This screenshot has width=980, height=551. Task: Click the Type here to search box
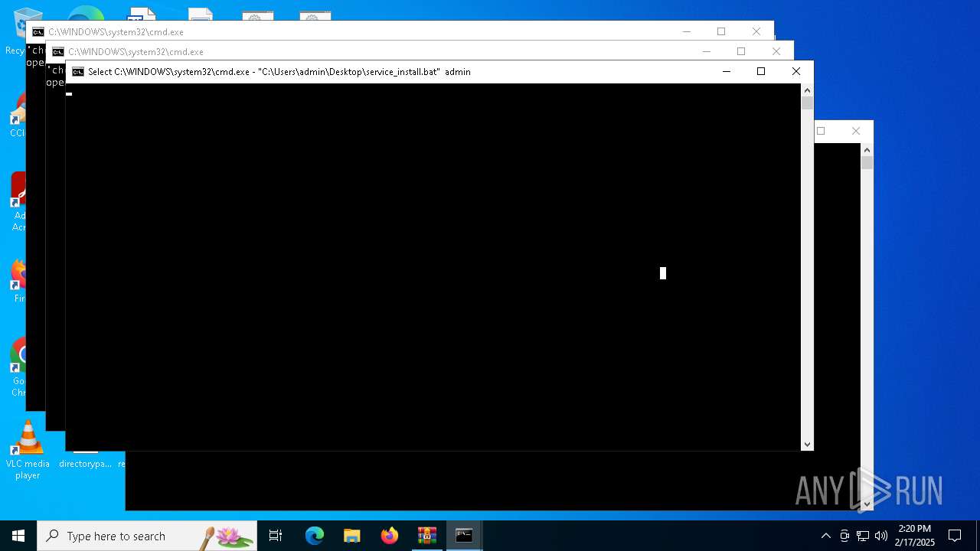[x=147, y=536]
